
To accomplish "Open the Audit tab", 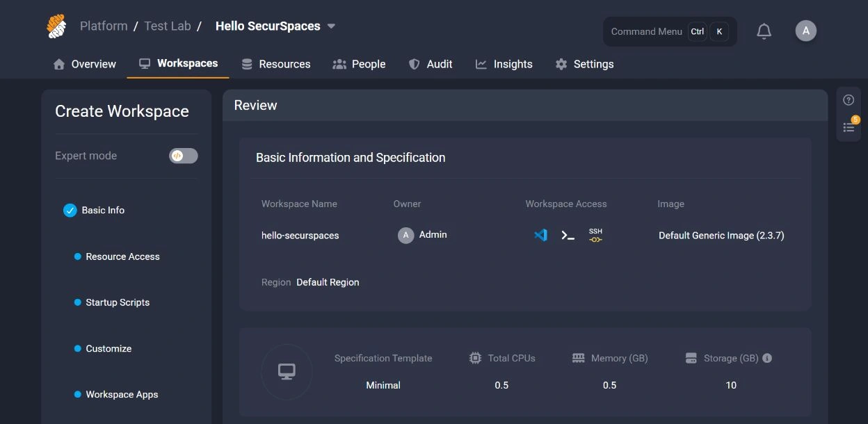I will (x=431, y=64).
